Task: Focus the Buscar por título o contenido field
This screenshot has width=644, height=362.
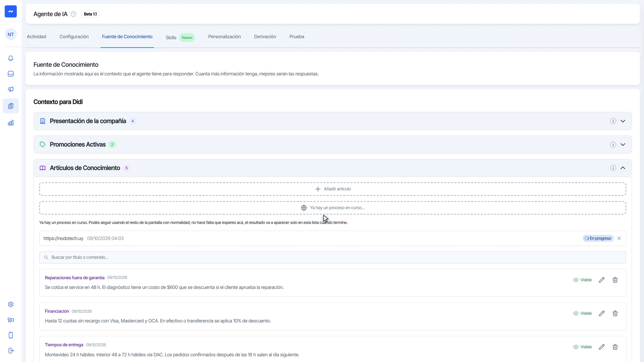Action: click(x=333, y=257)
